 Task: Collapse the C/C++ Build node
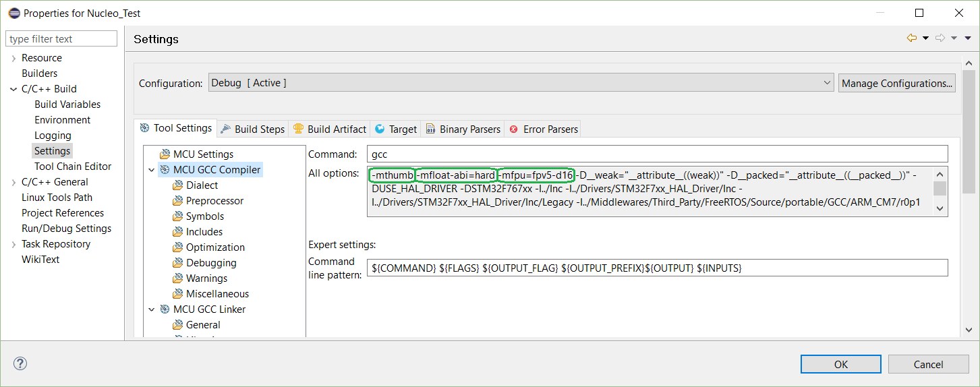[x=13, y=89]
